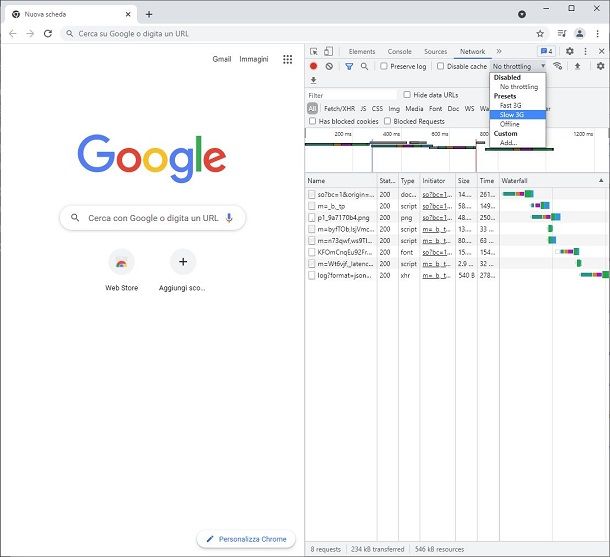Stop recording network log

click(x=314, y=66)
